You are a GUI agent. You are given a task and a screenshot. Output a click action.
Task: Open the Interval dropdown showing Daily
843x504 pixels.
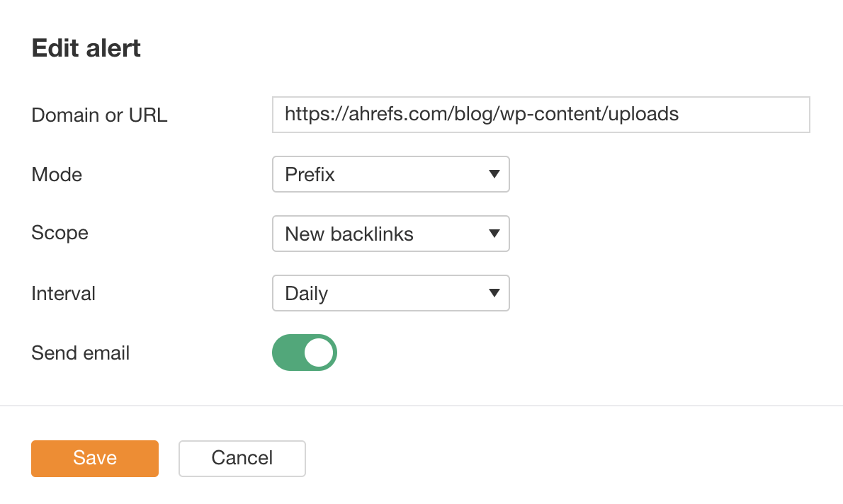(x=390, y=293)
